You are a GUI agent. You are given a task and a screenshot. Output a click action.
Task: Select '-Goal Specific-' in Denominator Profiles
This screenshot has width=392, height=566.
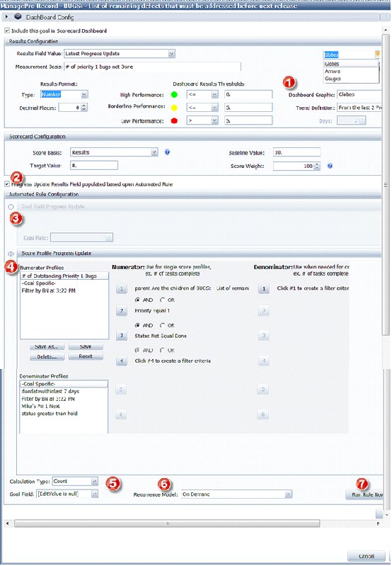click(x=64, y=384)
